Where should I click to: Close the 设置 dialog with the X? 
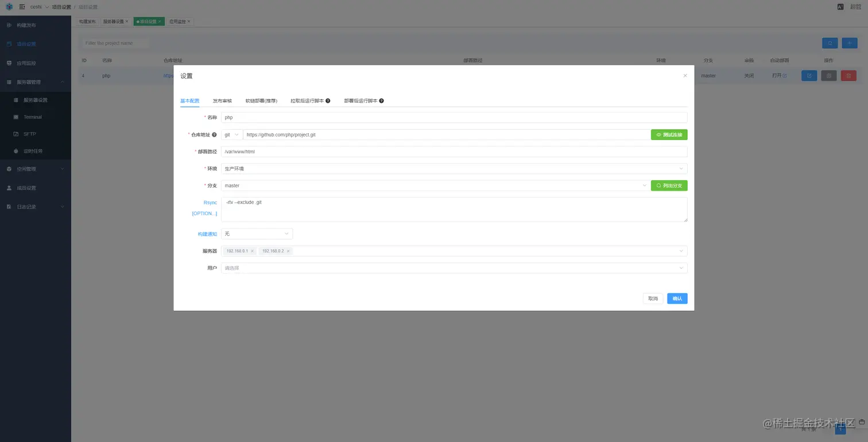[685, 76]
